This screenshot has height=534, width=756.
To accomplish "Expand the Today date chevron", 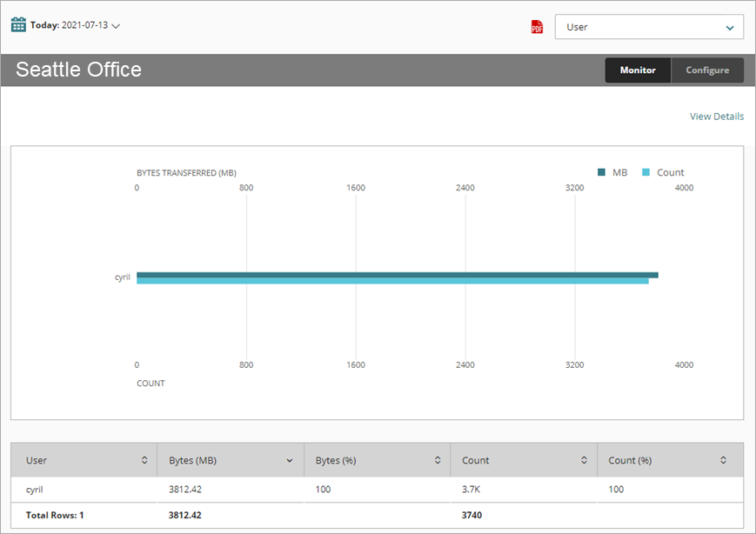I will click(116, 26).
